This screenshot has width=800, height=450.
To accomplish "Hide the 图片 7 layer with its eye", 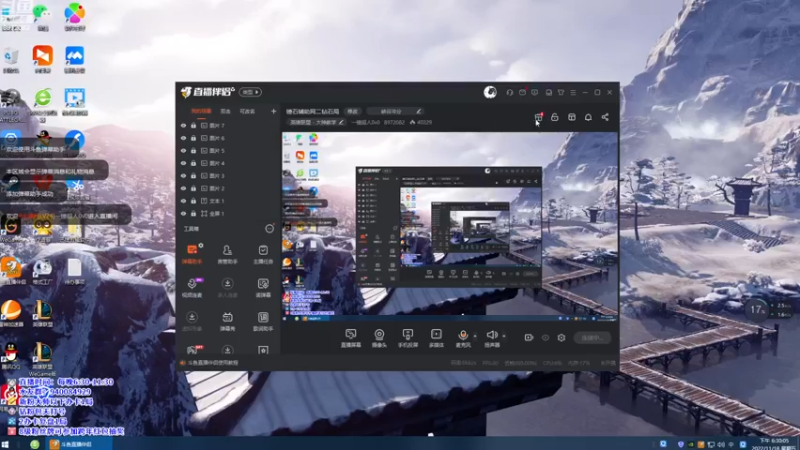I will 184,126.
